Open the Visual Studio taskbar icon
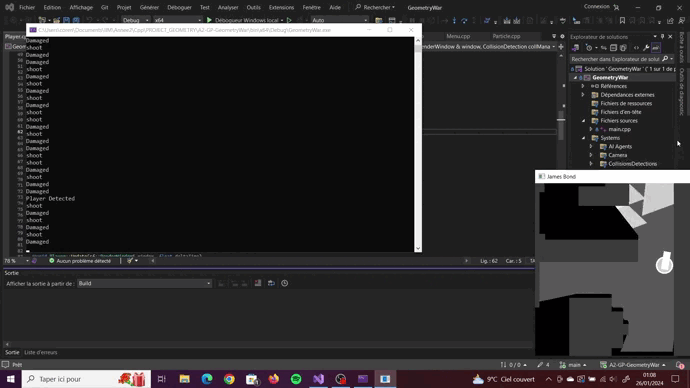 [318, 379]
